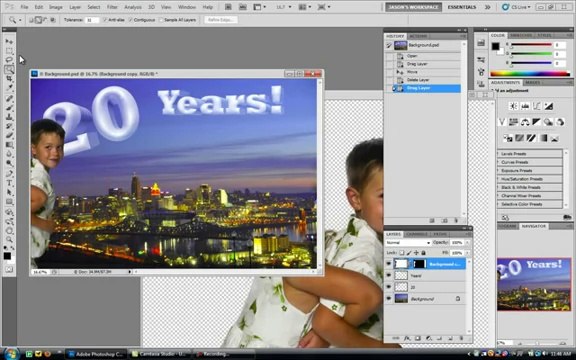Open the CS Live dropdown
This screenshot has width=576, height=360.
[x=516, y=7]
